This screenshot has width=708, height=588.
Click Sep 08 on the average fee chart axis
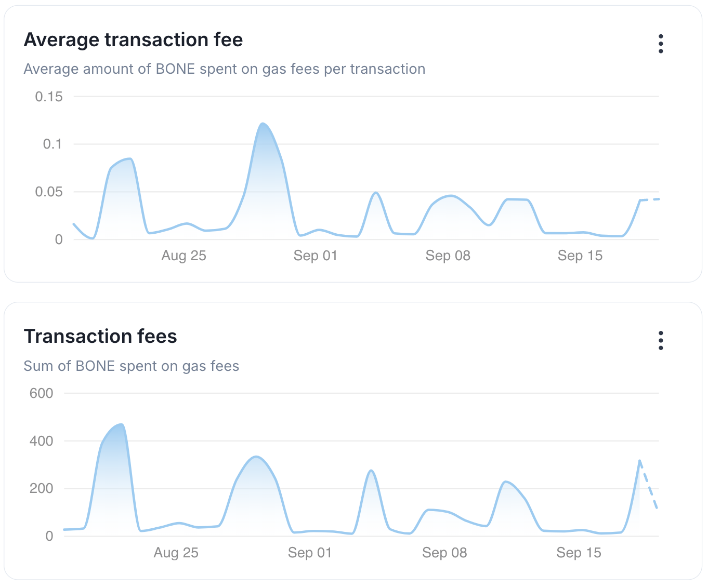point(448,256)
